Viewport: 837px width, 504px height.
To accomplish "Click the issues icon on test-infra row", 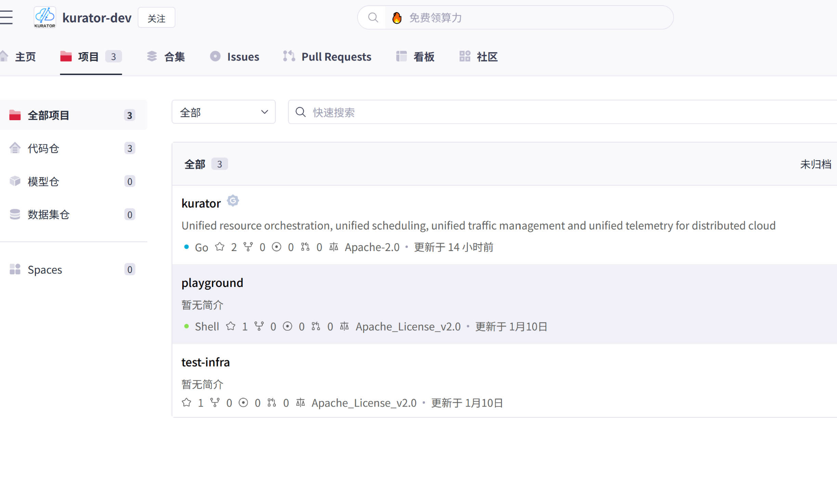I will (243, 402).
